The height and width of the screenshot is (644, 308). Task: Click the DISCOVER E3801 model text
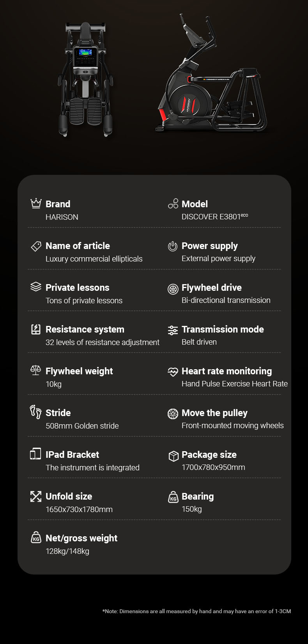[214, 217]
